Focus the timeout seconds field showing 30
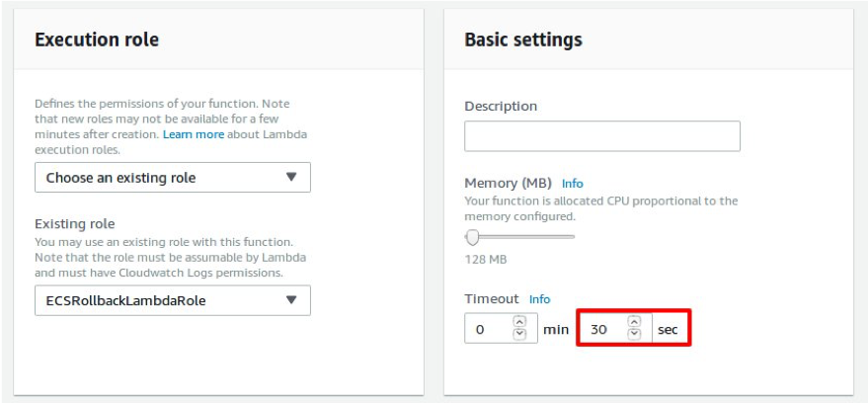 click(615, 328)
